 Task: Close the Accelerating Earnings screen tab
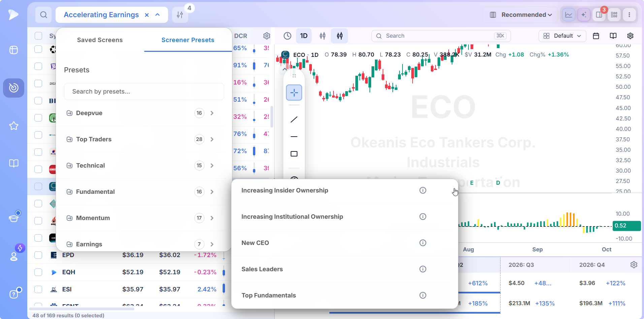click(147, 15)
